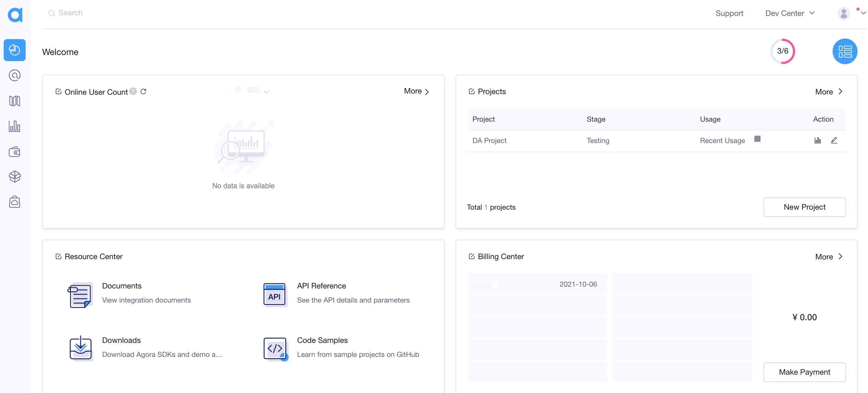Click the New Project button
868x393 pixels.
(804, 207)
